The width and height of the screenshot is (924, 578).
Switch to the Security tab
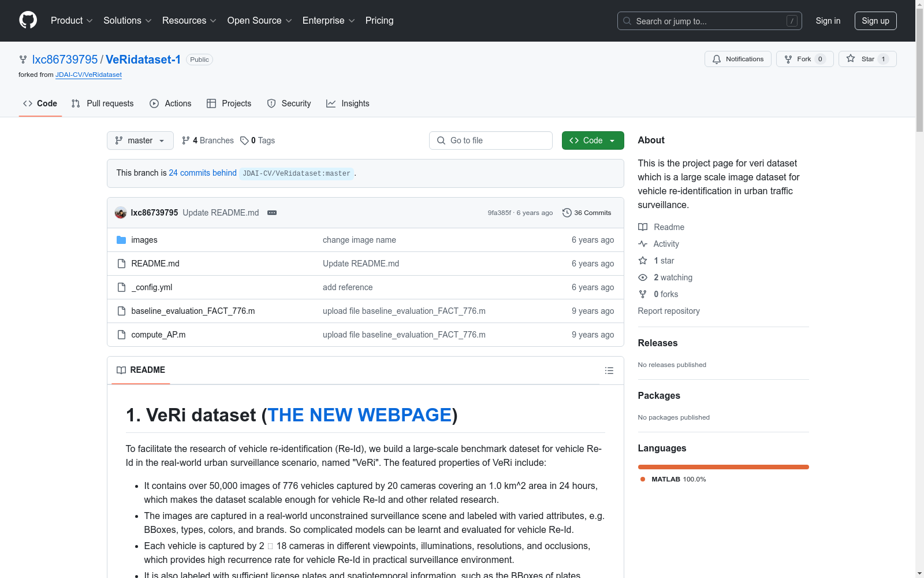pos(289,103)
